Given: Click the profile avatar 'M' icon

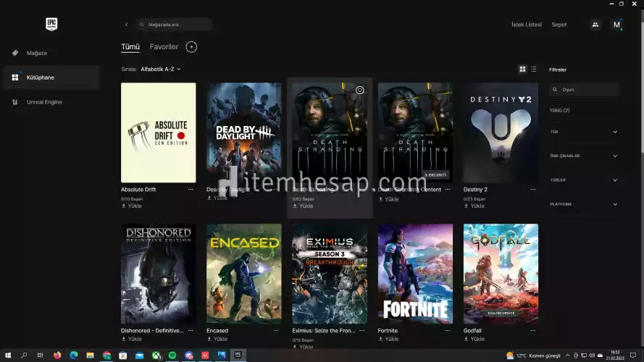Looking at the screenshot, I should coord(616,25).
